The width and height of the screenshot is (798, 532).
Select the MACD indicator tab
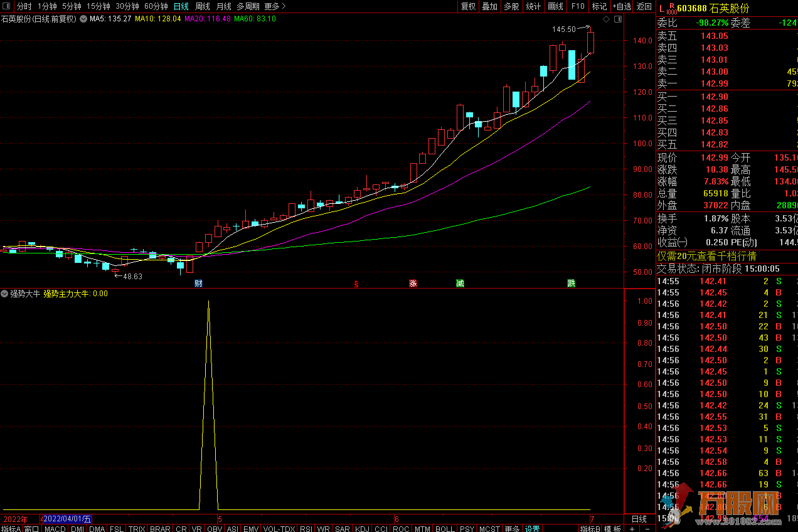coord(55,529)
